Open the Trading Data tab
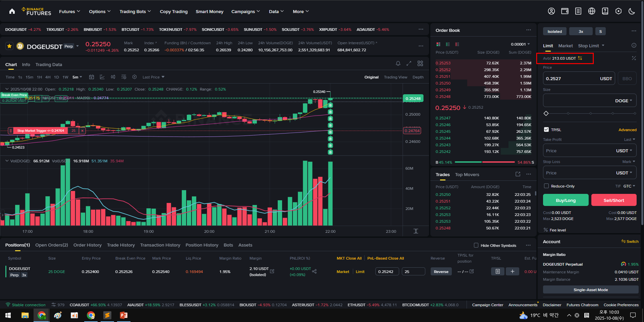Image resolution: width=644 pixels, height=322 pixels. coord(49,64)
